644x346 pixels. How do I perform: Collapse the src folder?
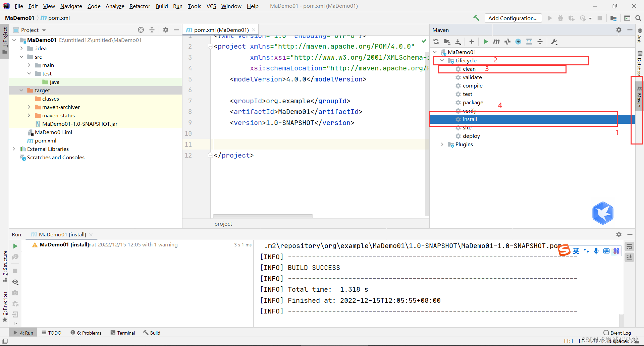[x=21, y=57]
